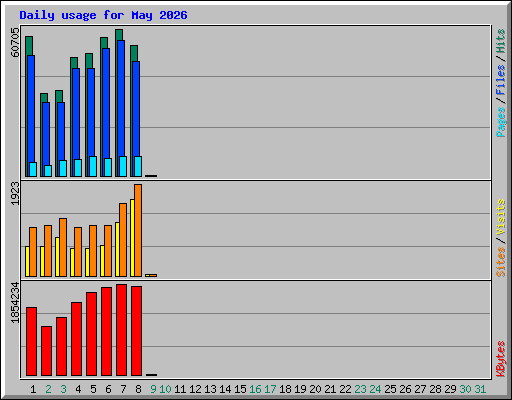Click the day 2 red KBytes bar
This screenshot has height=400, width=512.
click(46, 351)
